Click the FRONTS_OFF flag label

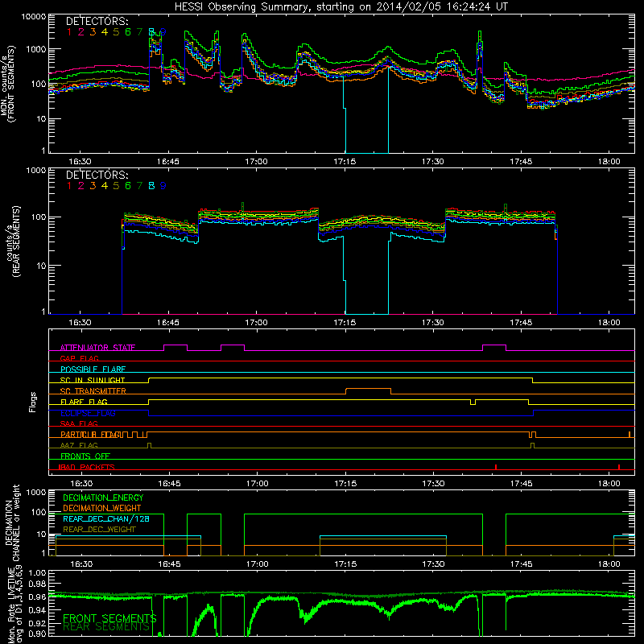point(85,456)
